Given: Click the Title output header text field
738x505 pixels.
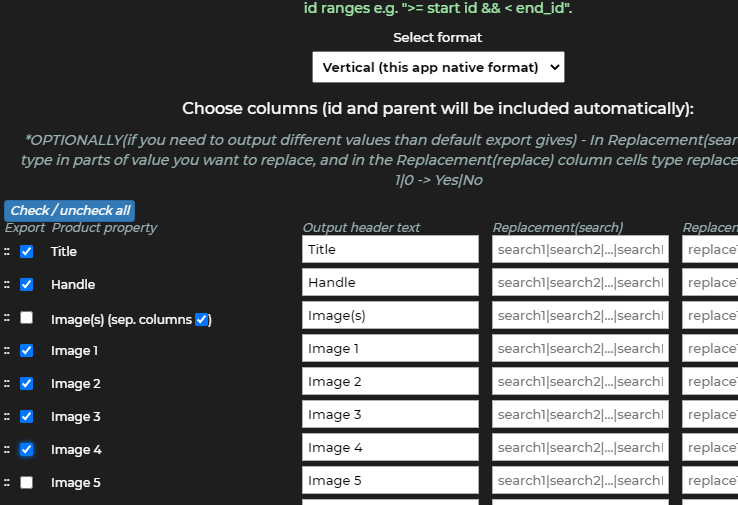Looking at the screenshot, I should click(390, 249).
